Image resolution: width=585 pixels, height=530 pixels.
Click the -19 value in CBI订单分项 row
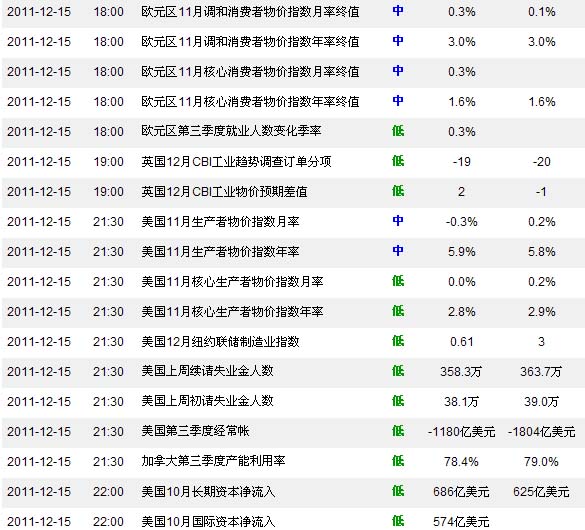462,161
